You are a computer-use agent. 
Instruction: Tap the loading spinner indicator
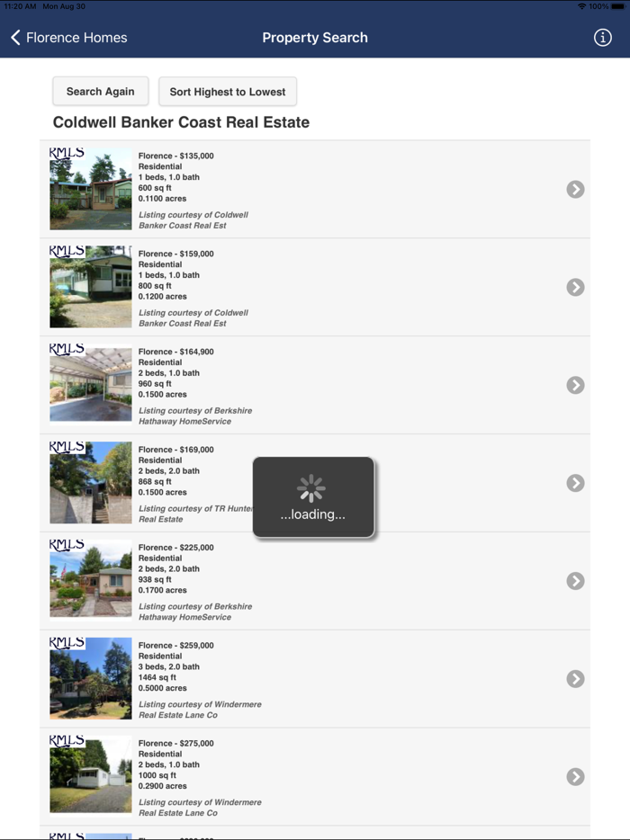312,488
